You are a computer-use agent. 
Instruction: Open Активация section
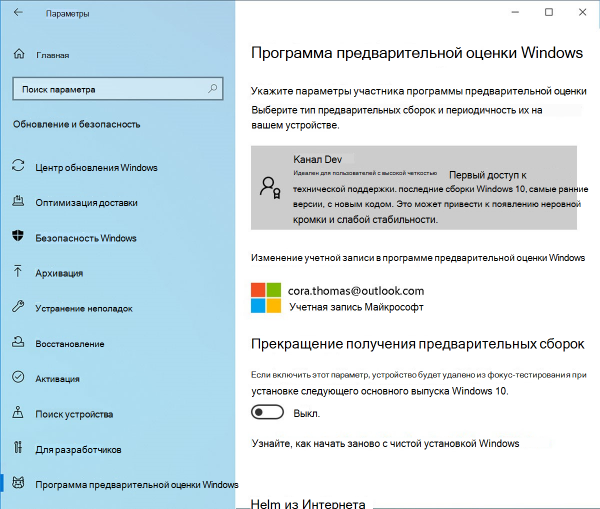click(x=57, y=379)
